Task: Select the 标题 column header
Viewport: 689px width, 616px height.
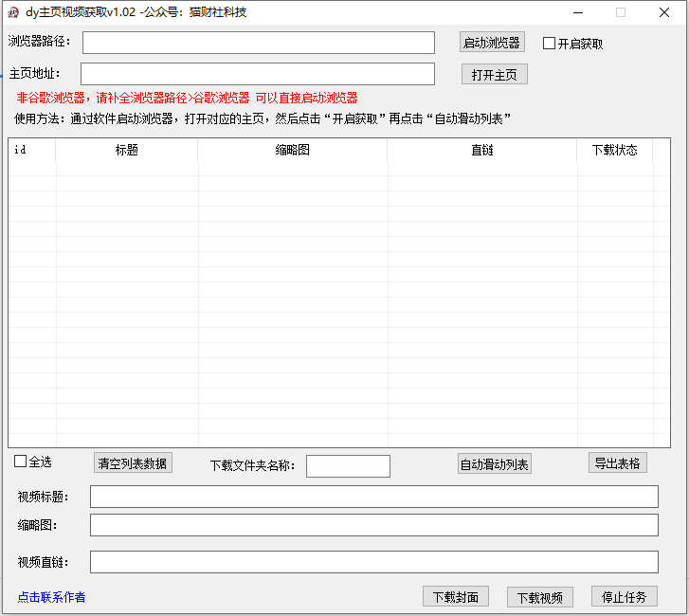Action: [x=127, y=150]
